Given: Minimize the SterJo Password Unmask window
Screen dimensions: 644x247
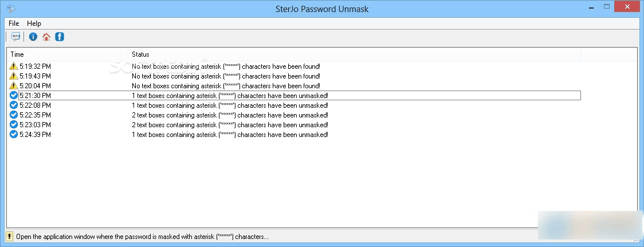Looking at the screenshot, I should [590, 7].
